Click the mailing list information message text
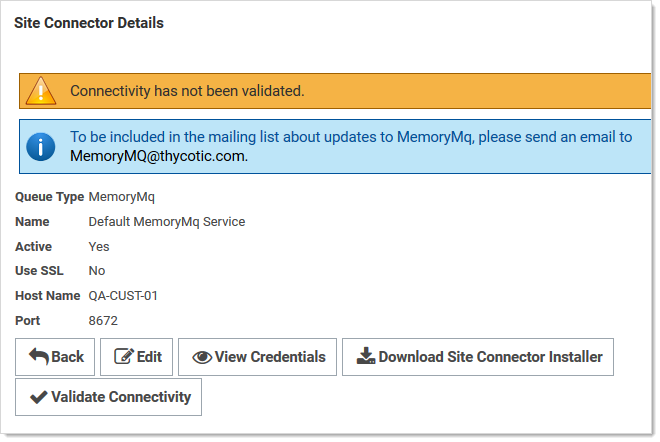The width and height of the screenshot is (660, 442). pos(351,137)
